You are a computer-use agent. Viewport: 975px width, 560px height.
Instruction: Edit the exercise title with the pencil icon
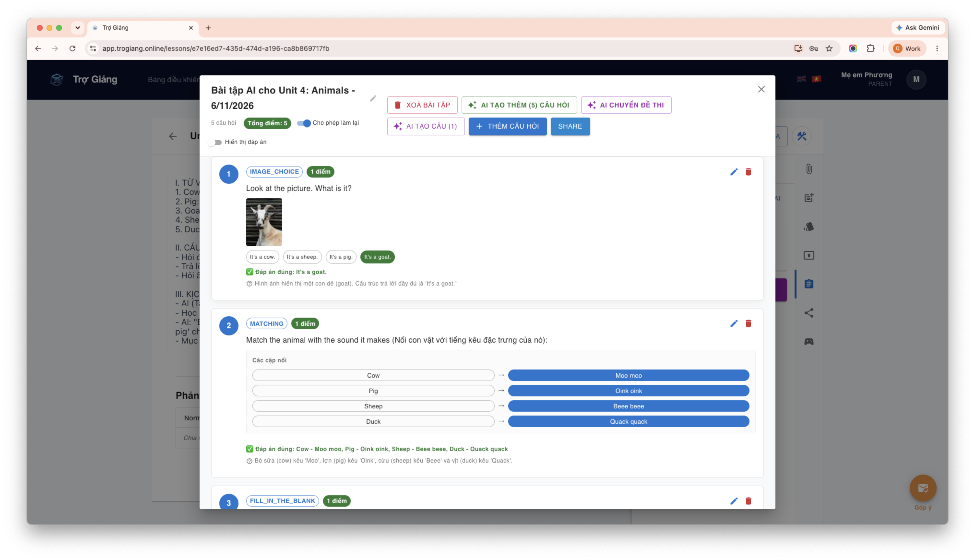coord(373,98)
